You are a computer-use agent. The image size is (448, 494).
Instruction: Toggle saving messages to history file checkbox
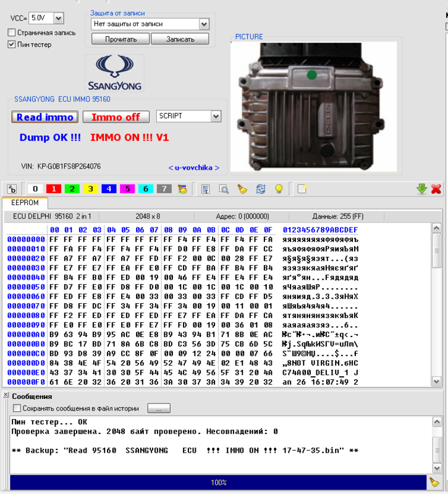[17, 408]
